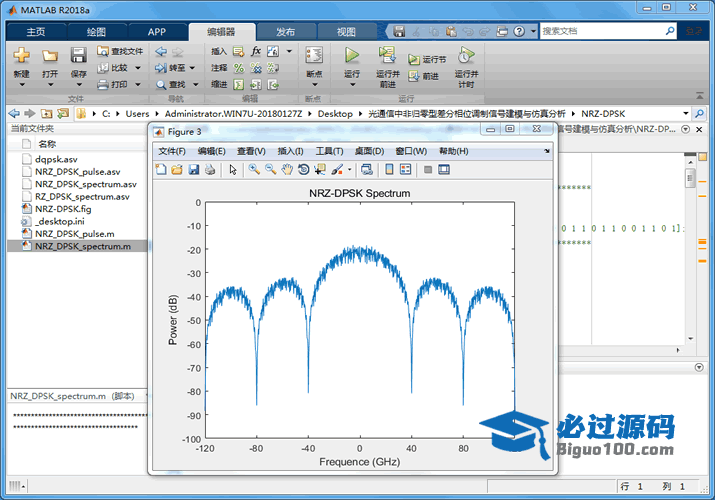The width and height of the screenshot is (715, 500).
Task: Click Find Files (查找文件)
Action: pos(120,51)
